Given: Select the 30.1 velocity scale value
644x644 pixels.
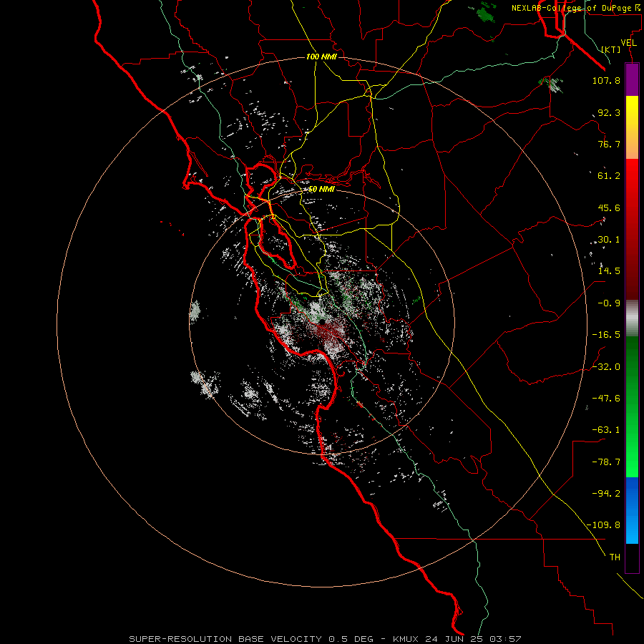Looking at the screenshot, I should (x=609, y=240).
